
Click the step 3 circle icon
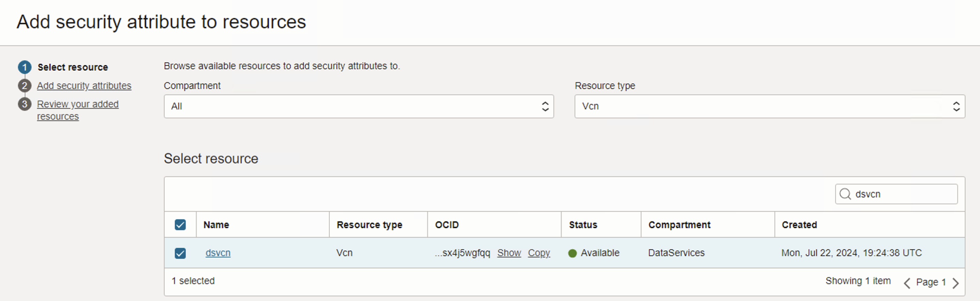click(25, 104)
